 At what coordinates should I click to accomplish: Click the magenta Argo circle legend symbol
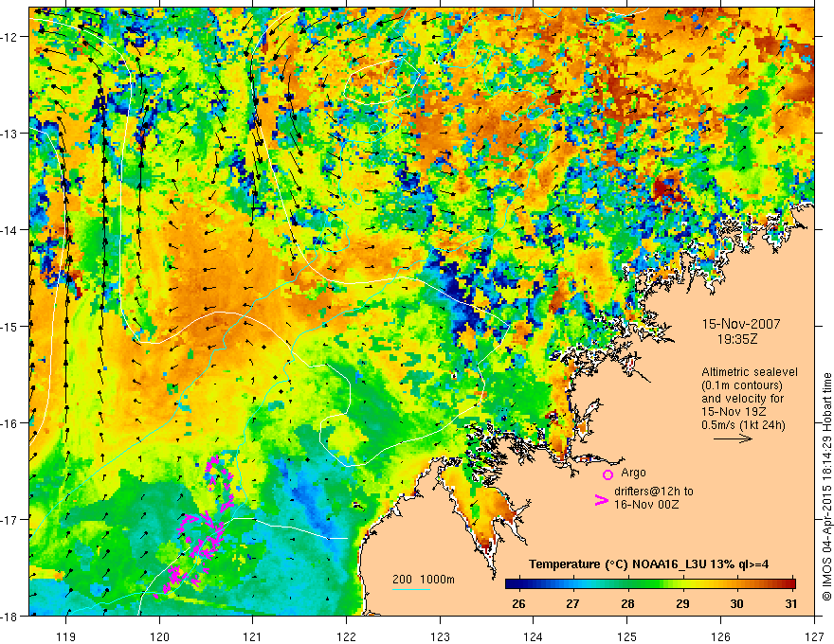(x=607, y=474)
